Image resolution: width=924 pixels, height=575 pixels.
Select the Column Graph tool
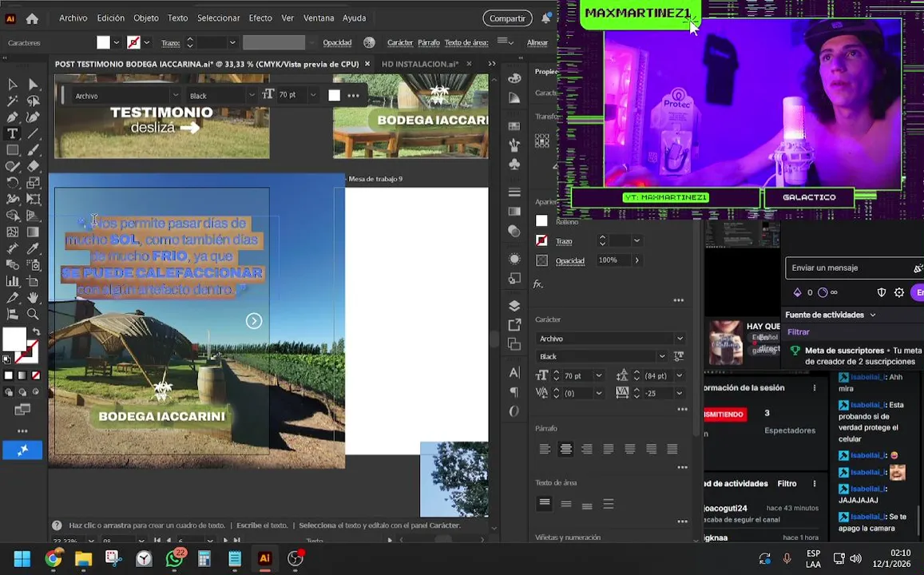12,281
